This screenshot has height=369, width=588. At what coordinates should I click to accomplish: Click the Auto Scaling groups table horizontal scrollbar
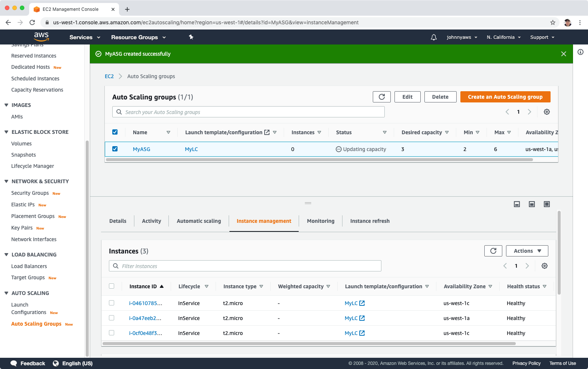click(319, 160)
